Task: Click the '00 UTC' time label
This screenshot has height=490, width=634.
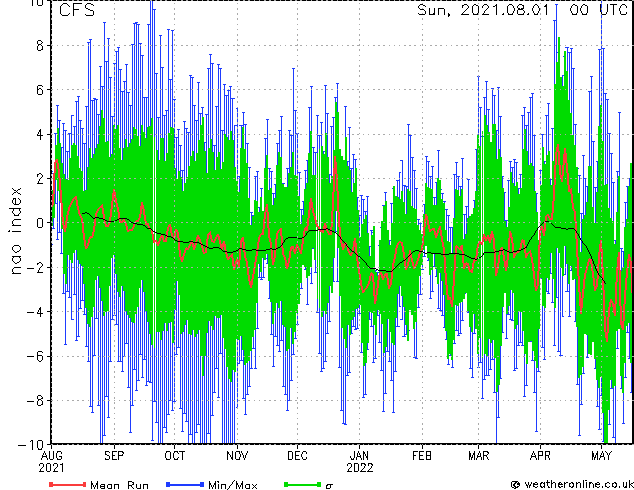Action: (598, 10)
